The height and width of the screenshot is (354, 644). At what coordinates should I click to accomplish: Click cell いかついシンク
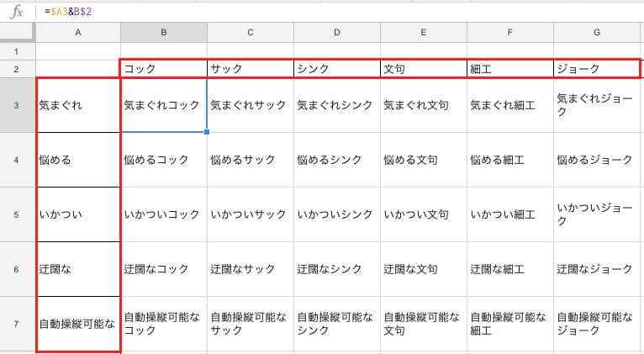[x=337, y=214]
